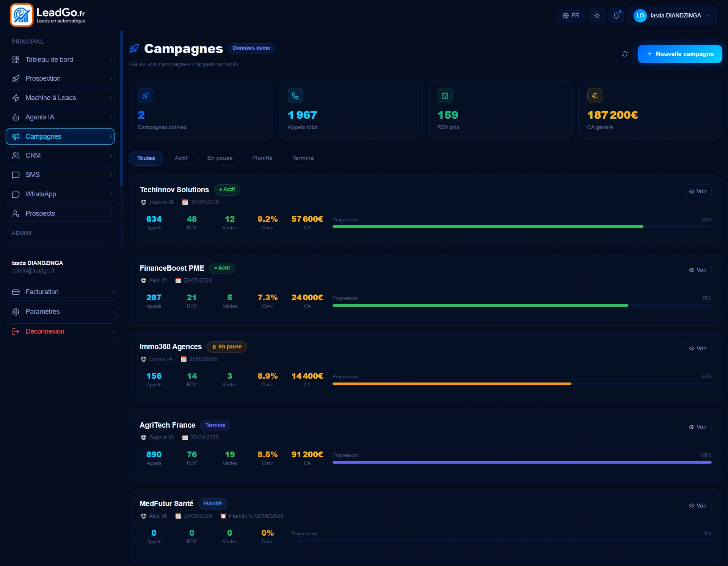Image resolution: width=728 pixels, height=566 pixels.
Task: Click AgriTech France purple progress bar
Action: pyautogui.click(x=522, y=462)
